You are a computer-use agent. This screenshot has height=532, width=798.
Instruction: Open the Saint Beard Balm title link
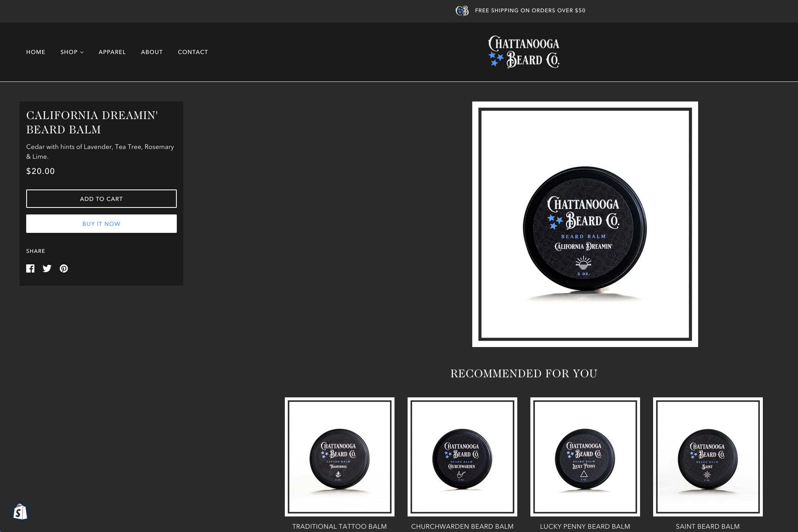coord(708,526)
